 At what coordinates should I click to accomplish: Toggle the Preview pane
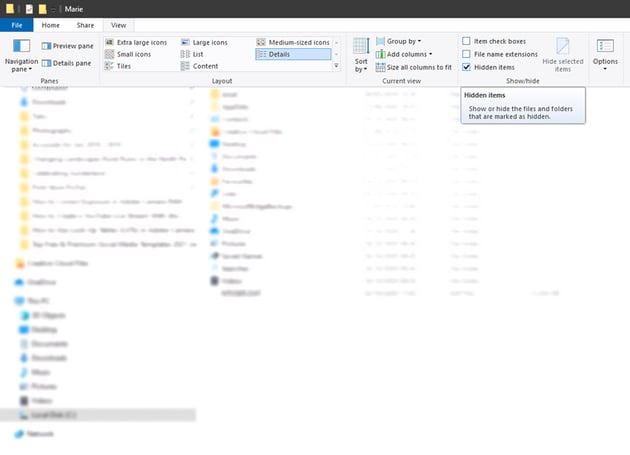pos(68,46)
